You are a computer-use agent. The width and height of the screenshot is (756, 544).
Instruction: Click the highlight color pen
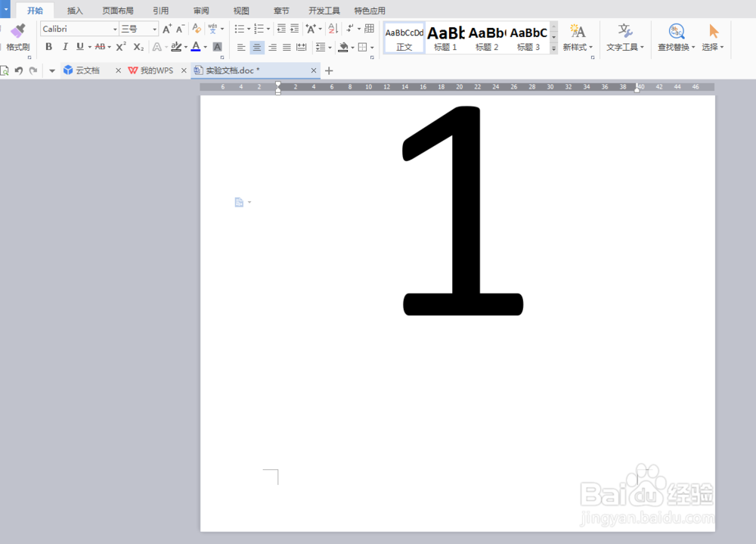(176, 46)
